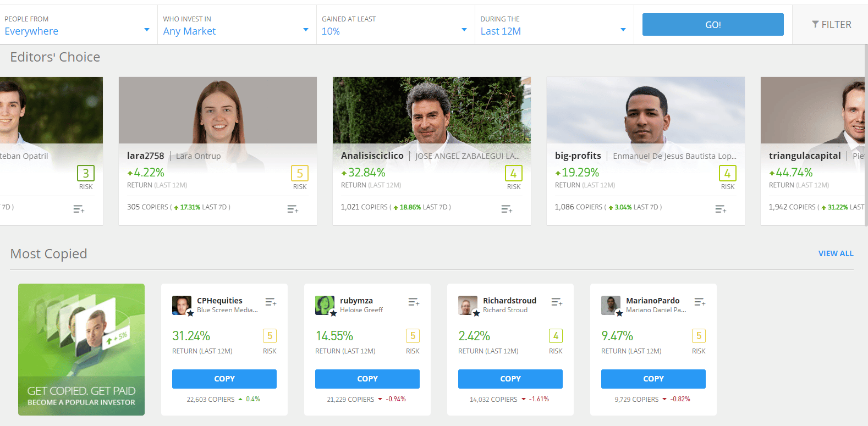Image resolution: width=868 pixels, height=426 pixels.
Task: Click 1,086 COPIERS text on big-profits card
Action: [578, 207]
